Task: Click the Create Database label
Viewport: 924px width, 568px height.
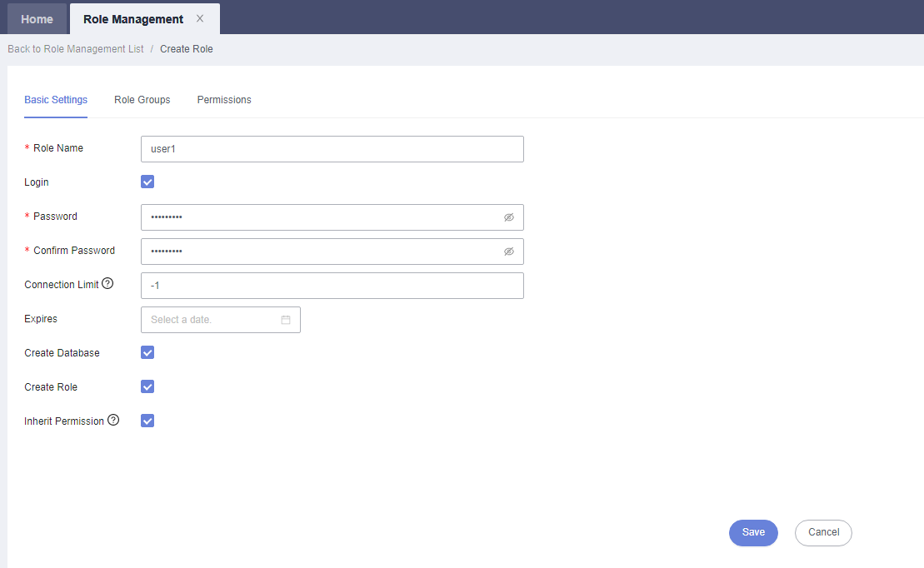Action: point(62,353)
